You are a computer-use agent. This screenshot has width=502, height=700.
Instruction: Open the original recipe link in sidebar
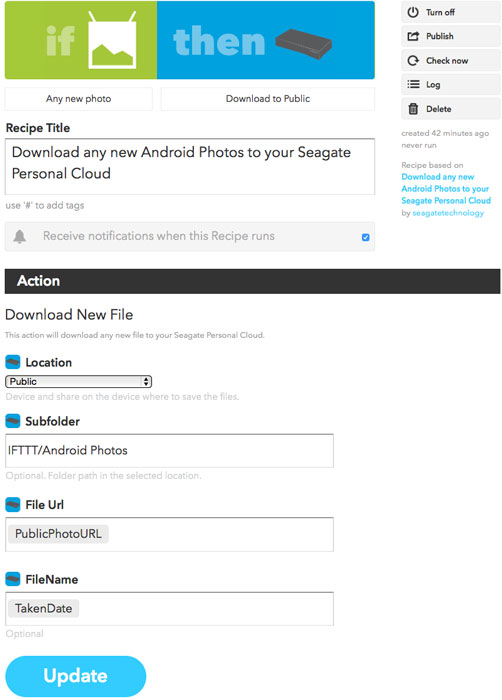point(446,189)
